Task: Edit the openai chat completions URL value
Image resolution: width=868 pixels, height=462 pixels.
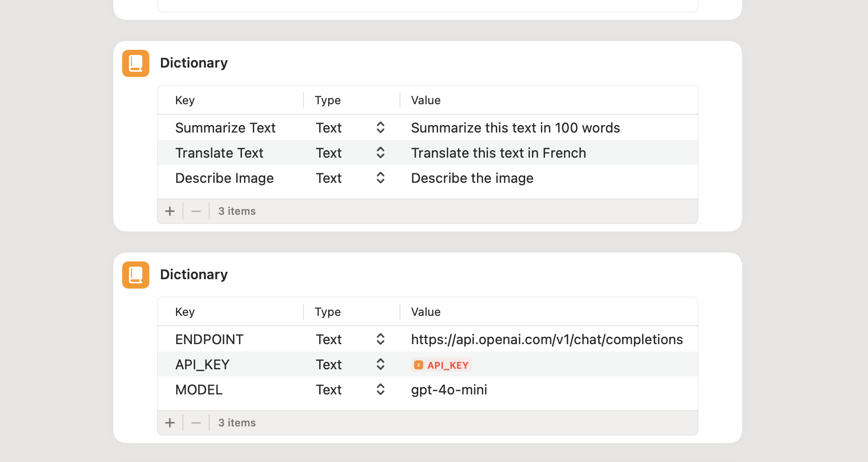Action: click(x=547, y=339)
